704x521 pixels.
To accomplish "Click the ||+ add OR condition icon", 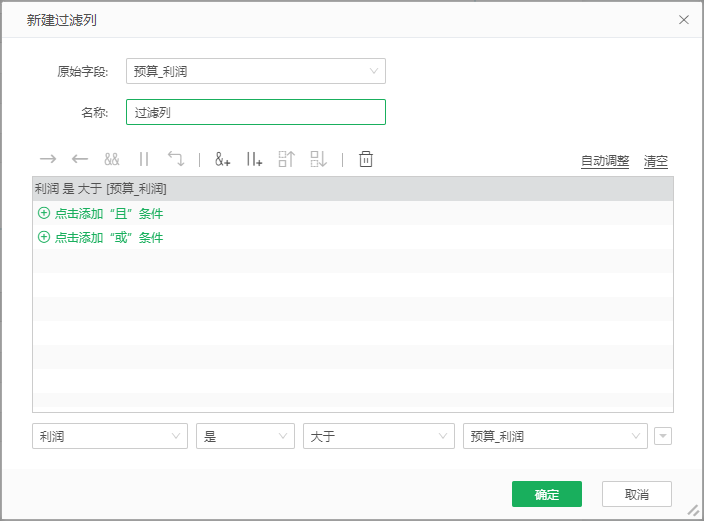I will (254, 159).
